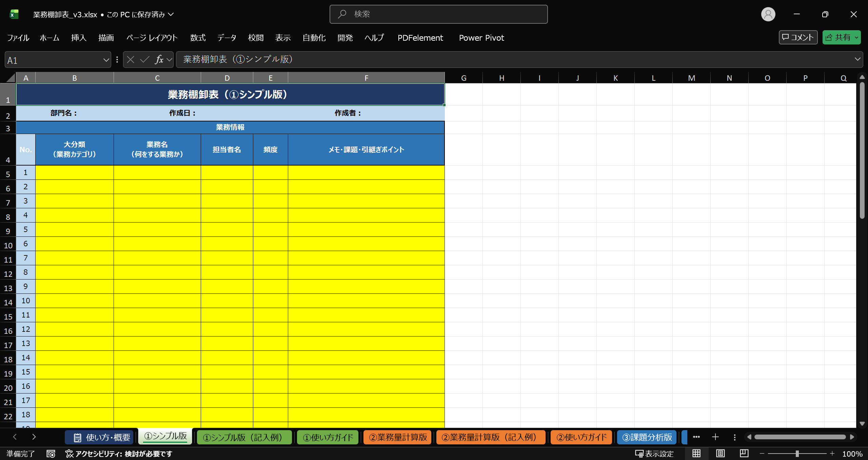Click the accessibility checker status icon
This screenshot has height=460, width=868.
[69, 454]
